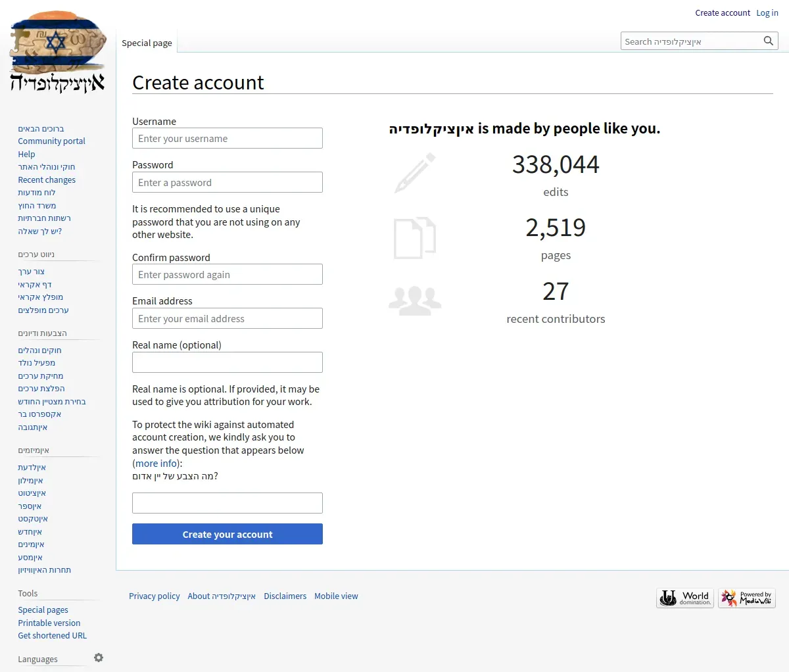The width and height of the screenshot is (789, 672).
Task: Focus the captcha answer field
Action: click(x=227, y=503)
